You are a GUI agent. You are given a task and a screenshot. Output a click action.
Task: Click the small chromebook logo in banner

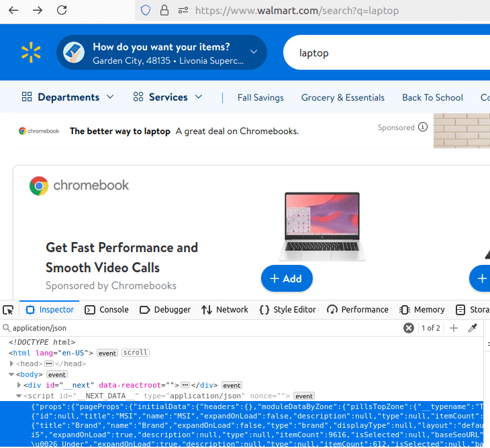point(39,131)
